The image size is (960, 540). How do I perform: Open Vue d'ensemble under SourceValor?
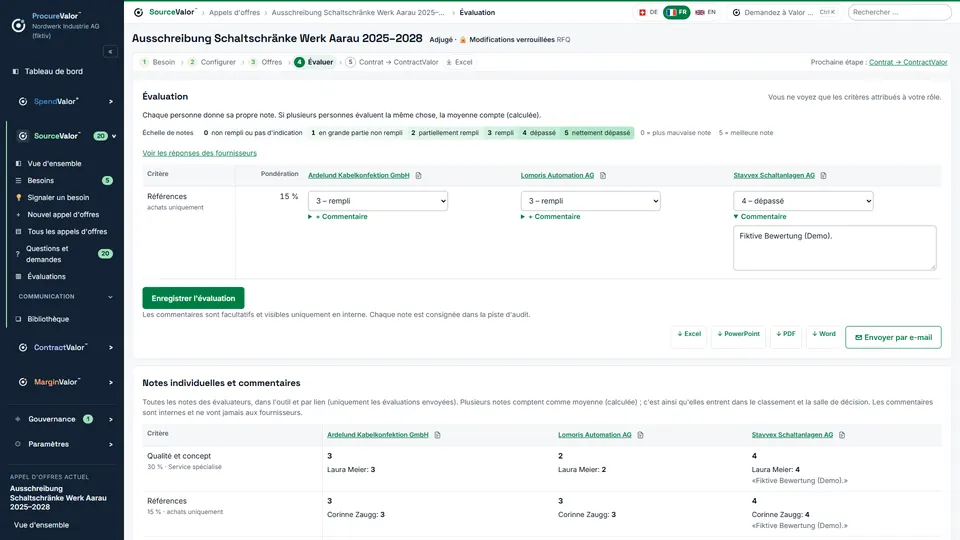point(54,163)
